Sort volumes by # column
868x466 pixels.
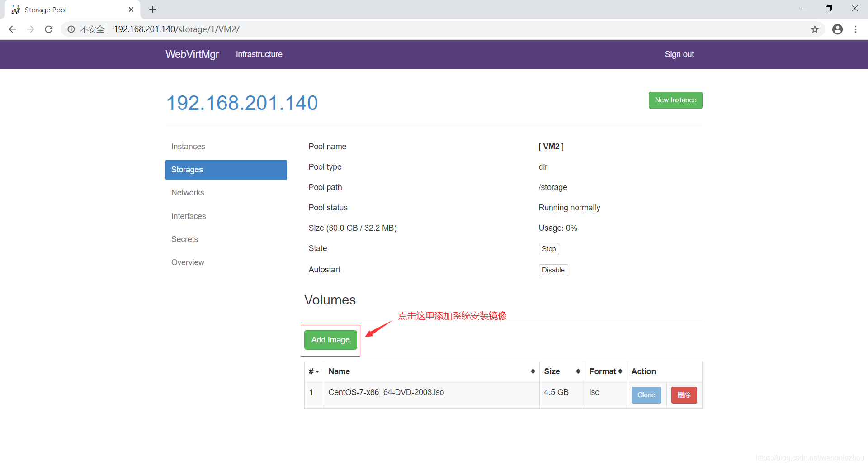314,371
